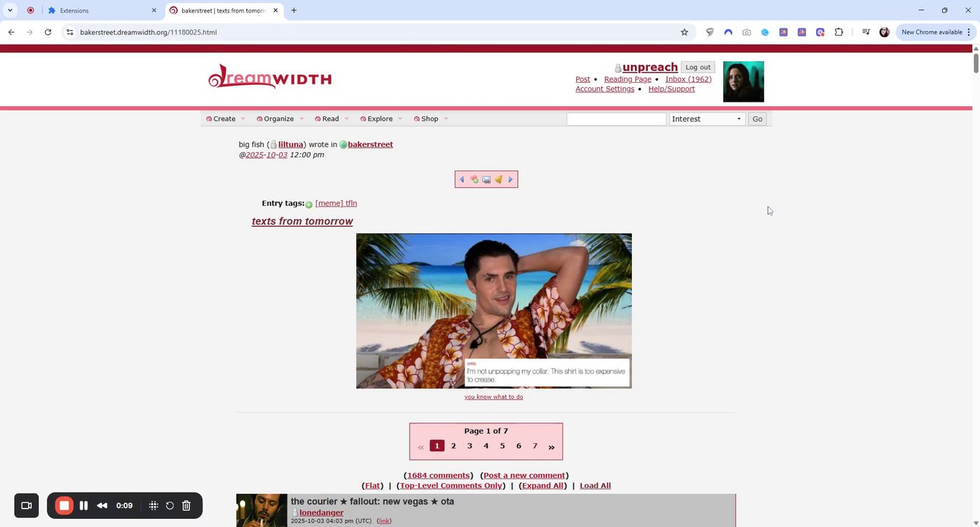Viewport: 980px width, 527px height.
Task: Stop the screen recording
Action: [64, 505]
